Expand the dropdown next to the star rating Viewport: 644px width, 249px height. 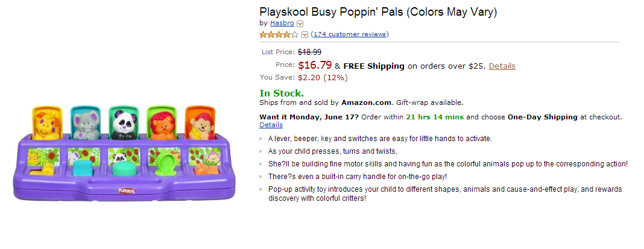click(x=305, y=34)
